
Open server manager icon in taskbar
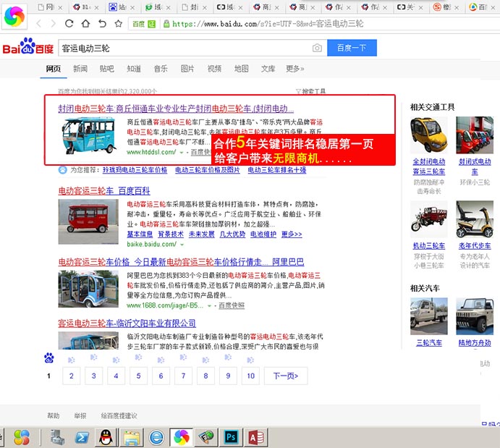pos(57,437)
